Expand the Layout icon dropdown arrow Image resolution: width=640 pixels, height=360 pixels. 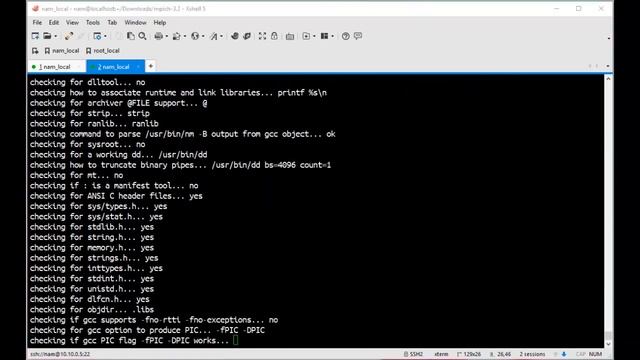pyautogui.click(x=333, y=36)
